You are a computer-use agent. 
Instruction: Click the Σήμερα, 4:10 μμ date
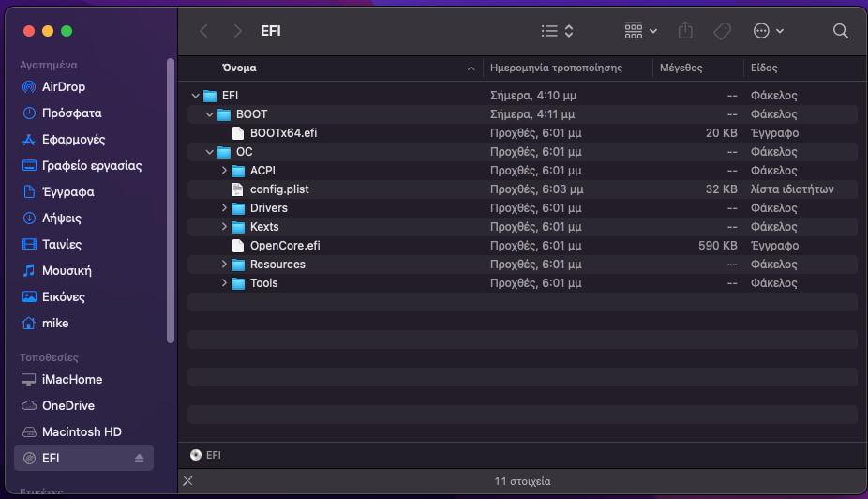pos(533,96)
